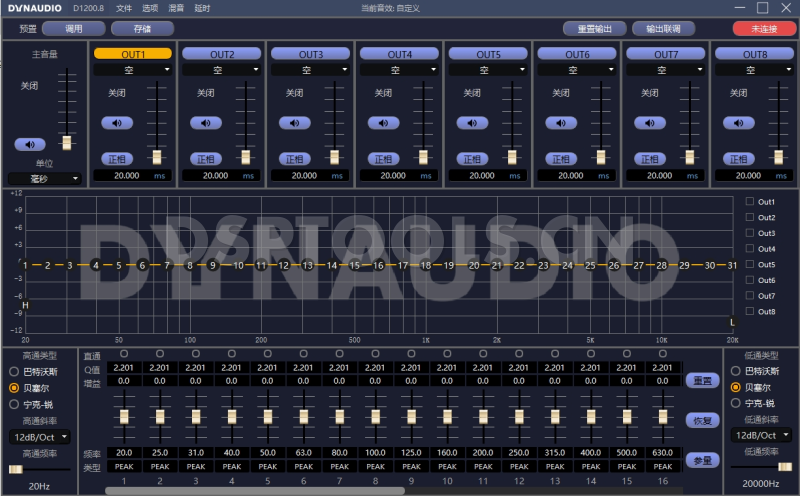Click the 重置输出 button

(x=594, y=29)
